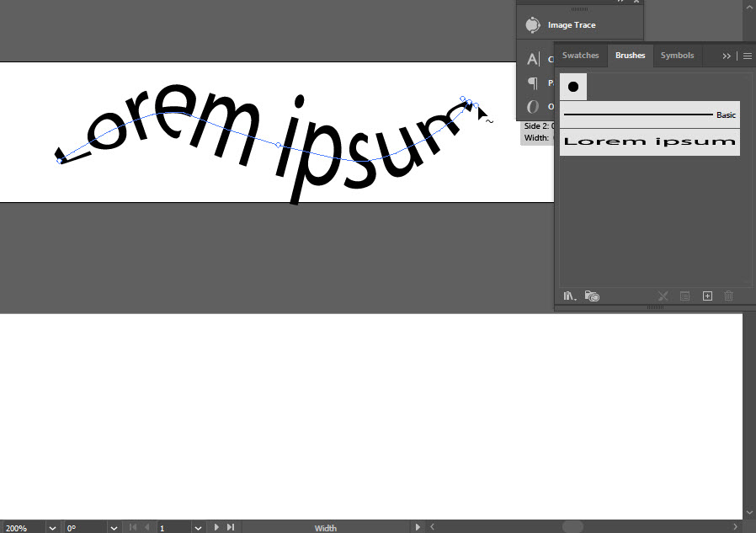
Task: Open the Libraries panel from the Brushes panel
Action: coord(592,296)
